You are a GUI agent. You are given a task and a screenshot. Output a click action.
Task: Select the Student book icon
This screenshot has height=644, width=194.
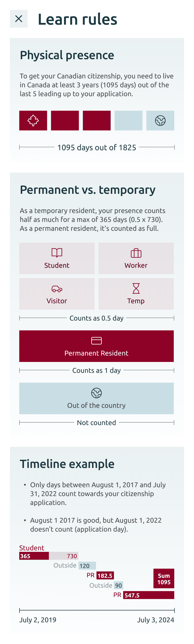pyautogui.click(x=57, y=253)
